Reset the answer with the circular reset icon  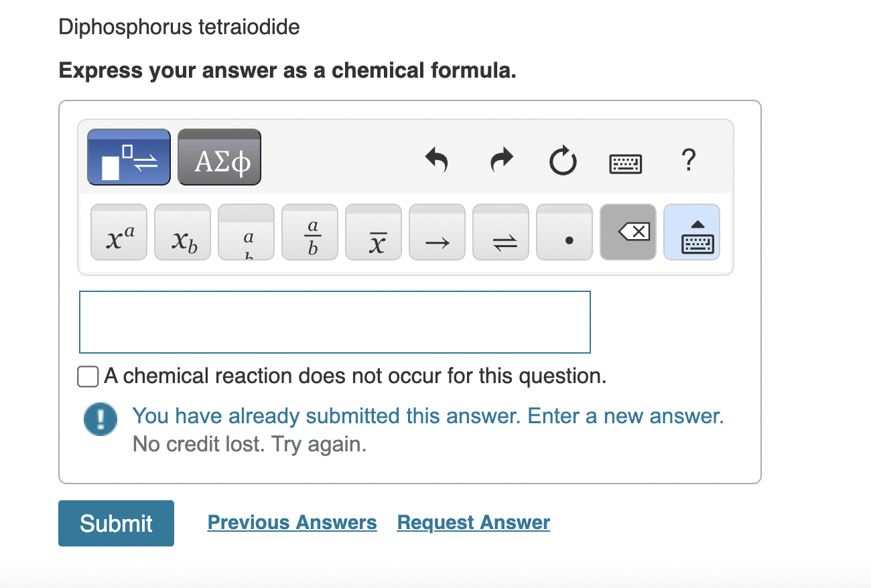click(x=563, y=159)
